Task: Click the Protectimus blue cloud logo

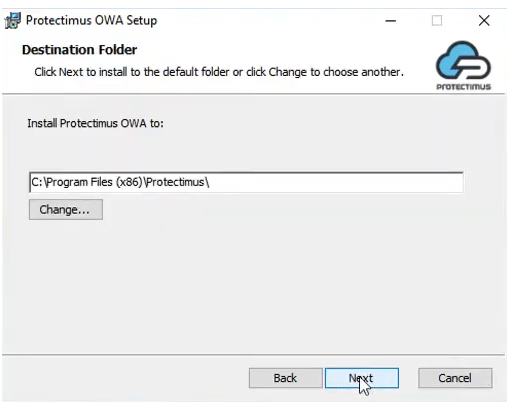Action: point(463,60)
